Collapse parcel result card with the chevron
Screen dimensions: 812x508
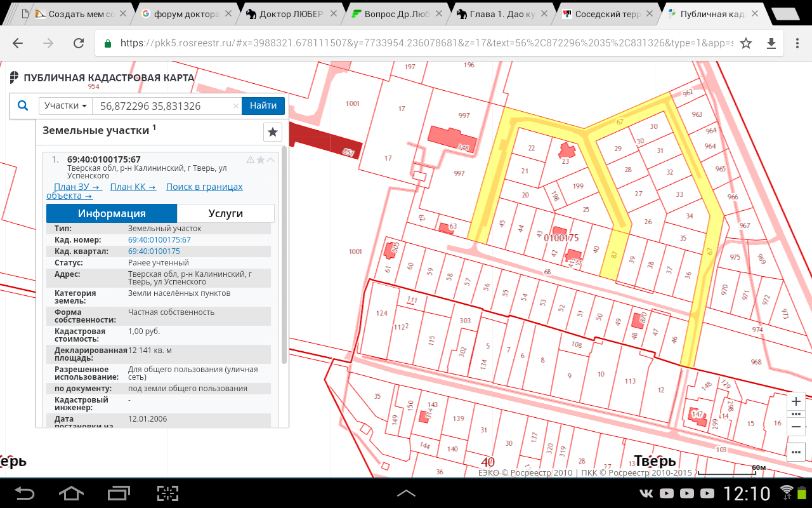(271, 160)
